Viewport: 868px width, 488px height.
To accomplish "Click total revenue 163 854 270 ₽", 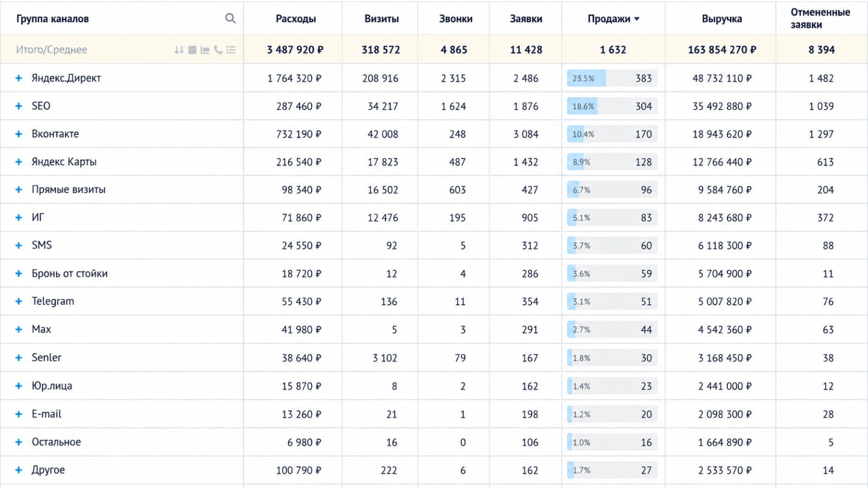I will [722, 50].
